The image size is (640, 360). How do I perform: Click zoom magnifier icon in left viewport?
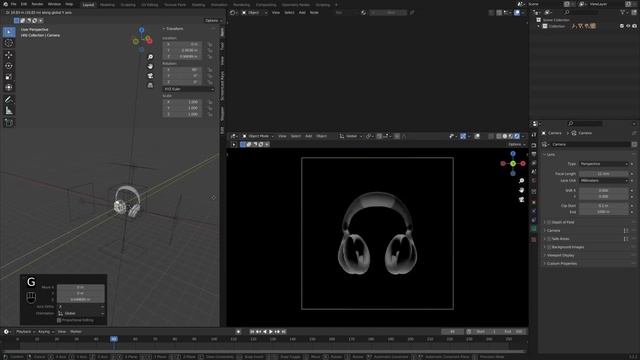(150, 57)
